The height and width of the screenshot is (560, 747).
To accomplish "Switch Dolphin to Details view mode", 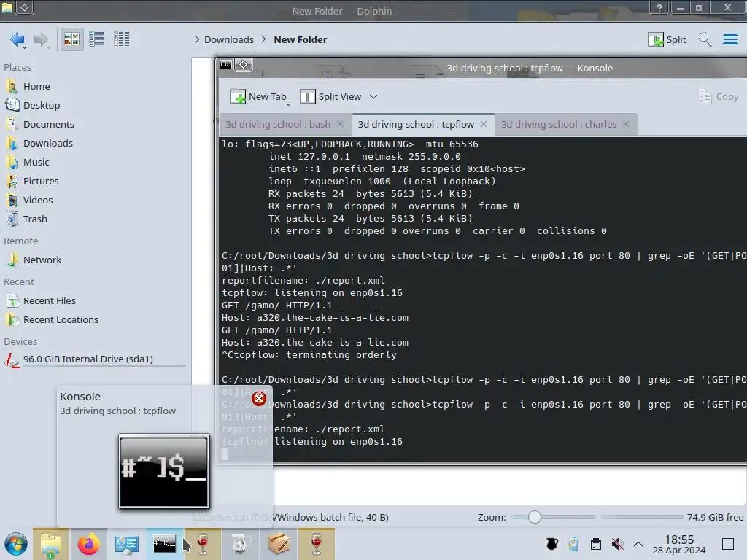I will point(122,39).
